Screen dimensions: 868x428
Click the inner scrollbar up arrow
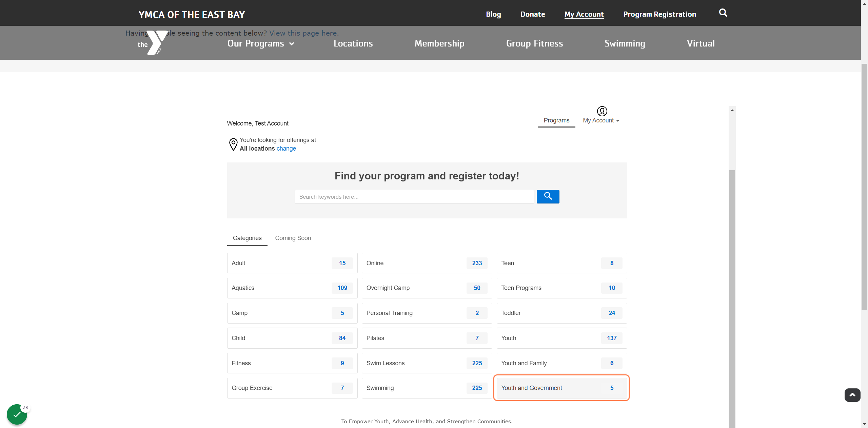click(x=732, y=110)
